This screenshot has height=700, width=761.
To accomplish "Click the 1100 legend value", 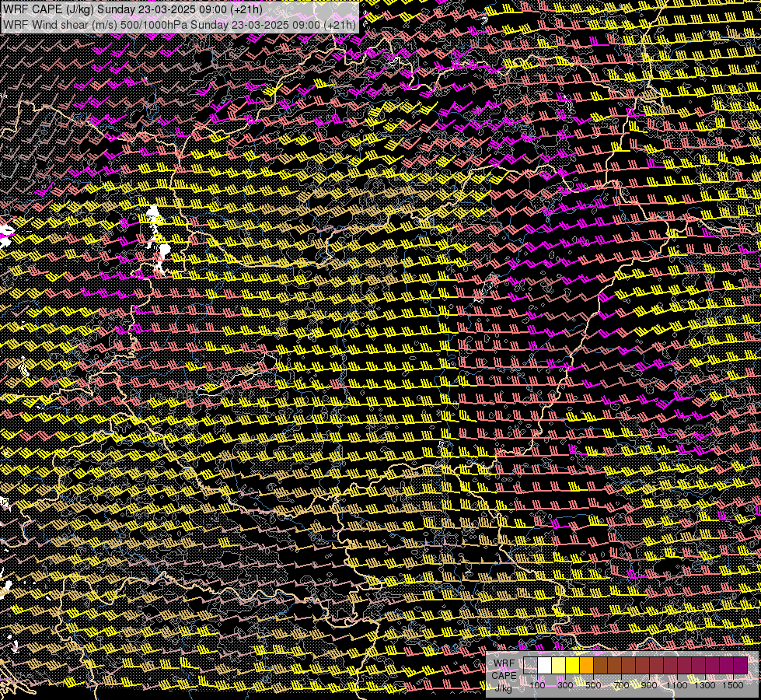I will [676, 685].
